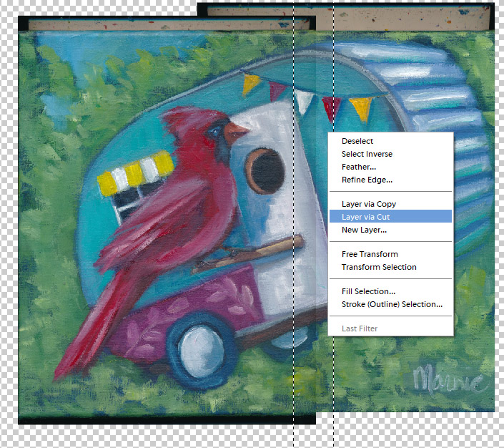Select Layer via Copy
The width and height of the screenshot is (504, 448).
pos(368,204)
